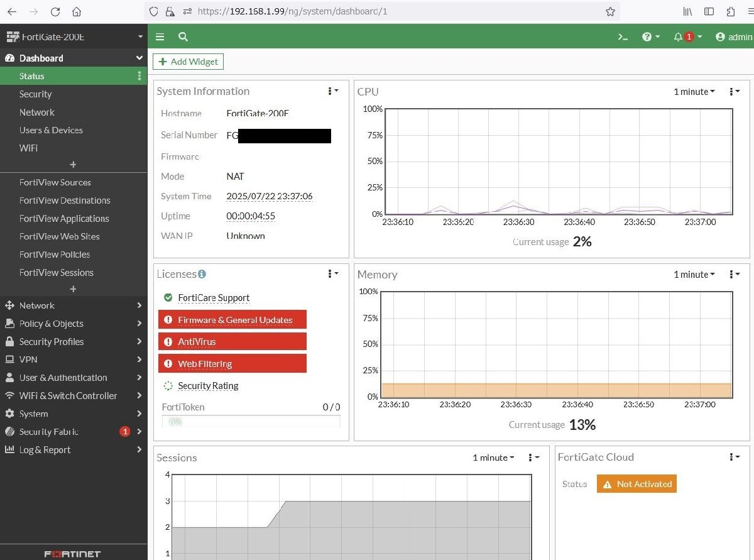754x560 pixels.
Task: Click FortiCare Support license entry
Action: click(x=214, y=297)
